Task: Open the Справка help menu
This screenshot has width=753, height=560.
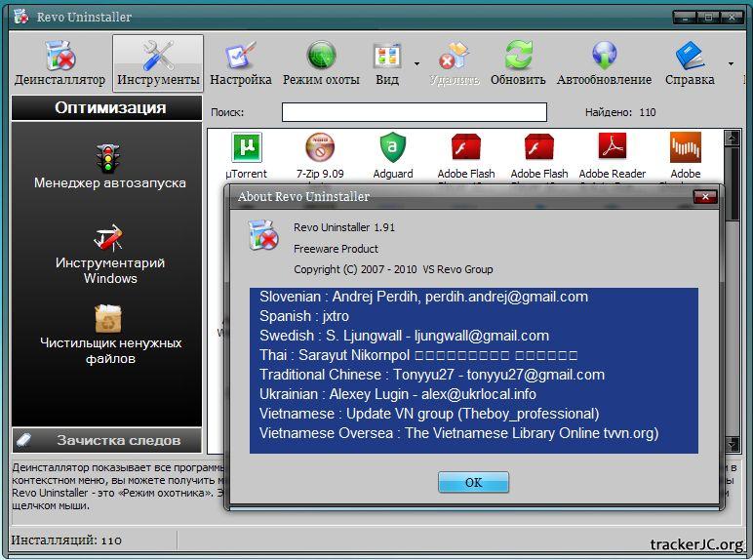Action: 690,57
